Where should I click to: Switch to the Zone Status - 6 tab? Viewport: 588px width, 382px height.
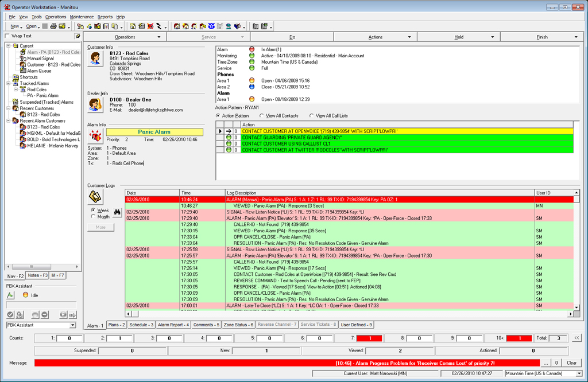point(238,325)
